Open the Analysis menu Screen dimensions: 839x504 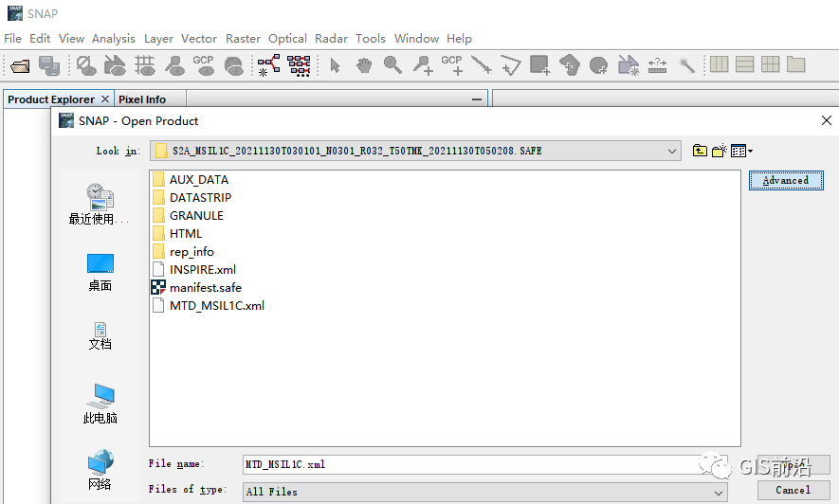tap(114, 39)
